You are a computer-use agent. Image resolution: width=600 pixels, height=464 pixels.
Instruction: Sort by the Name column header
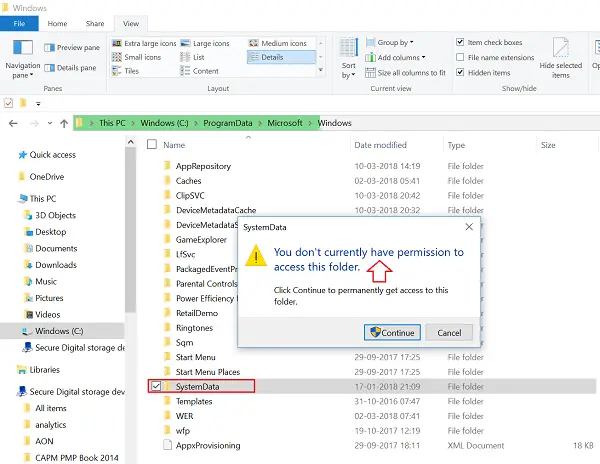(174, 145)
